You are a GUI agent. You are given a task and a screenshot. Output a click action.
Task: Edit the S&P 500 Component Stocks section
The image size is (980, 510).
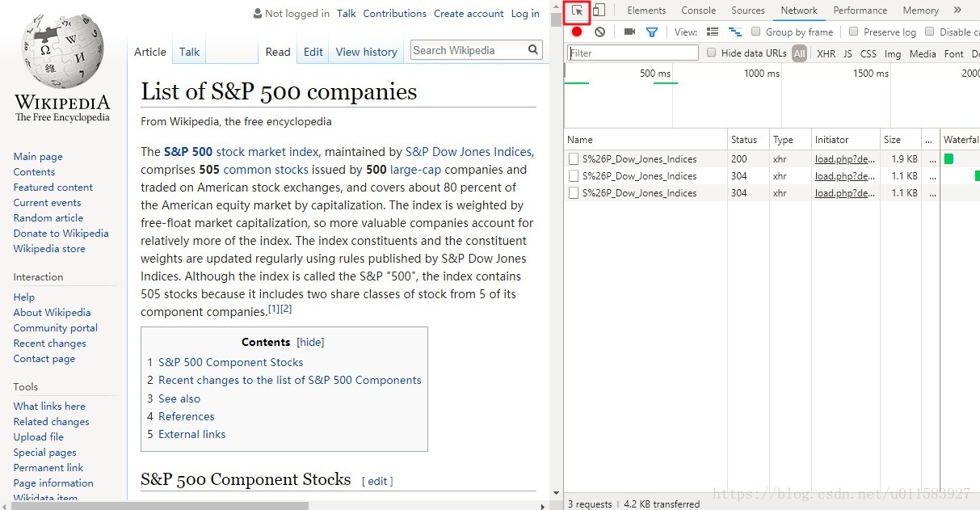377,481
